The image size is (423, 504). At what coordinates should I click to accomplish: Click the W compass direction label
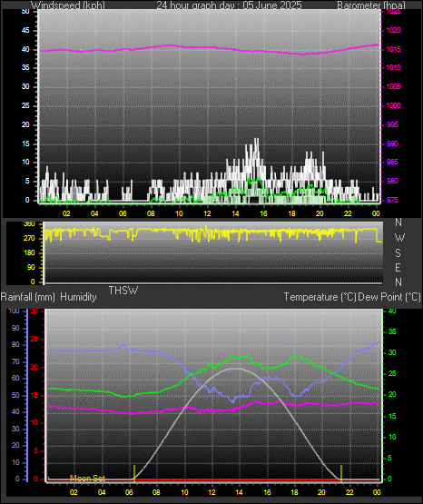click(399, 238)
